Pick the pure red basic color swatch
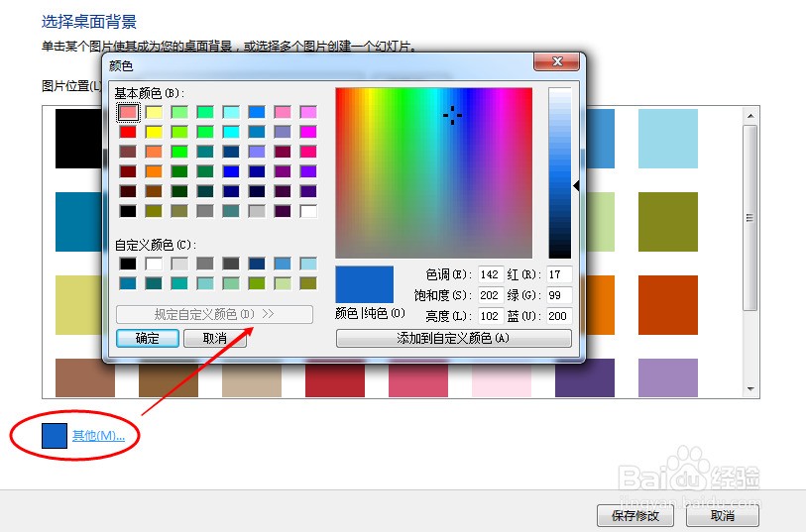Image resolution: width=806 pixels, height=532 pixels. 128,132
